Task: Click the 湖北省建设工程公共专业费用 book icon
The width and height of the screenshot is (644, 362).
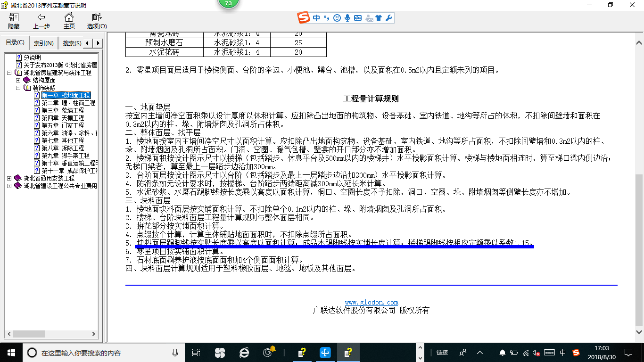Action: coord(18,186)
